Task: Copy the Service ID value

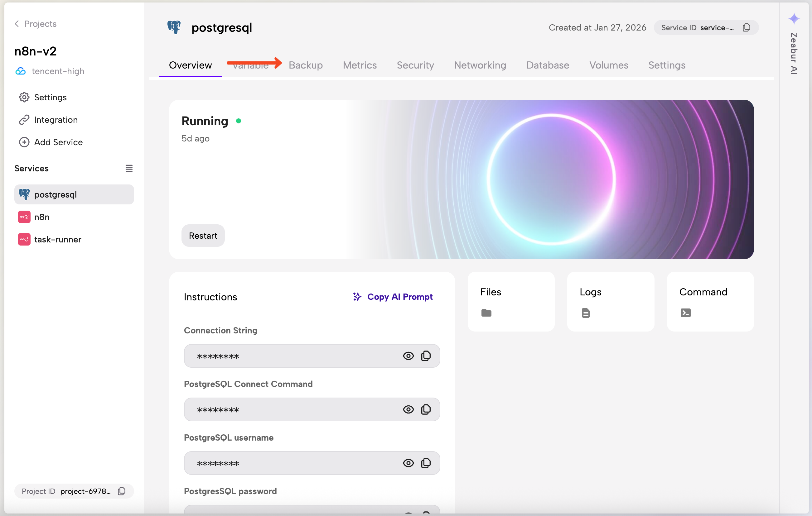Action: 746,28
